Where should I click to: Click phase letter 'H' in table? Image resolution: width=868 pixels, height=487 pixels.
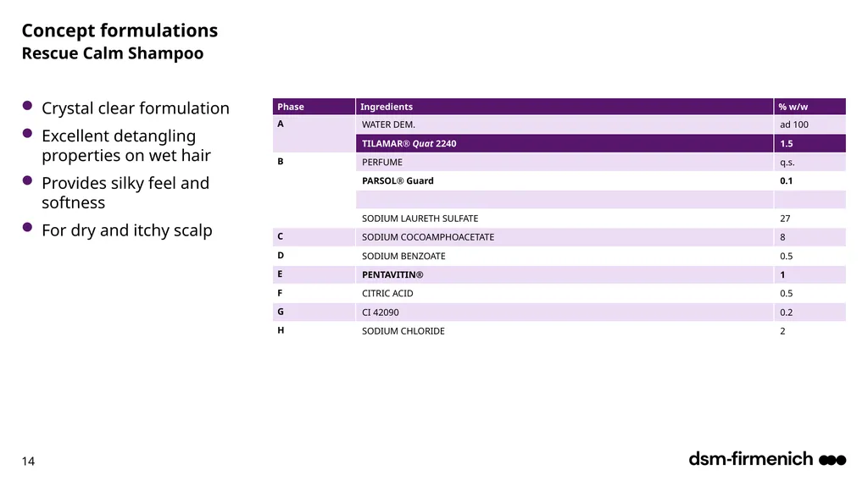(x=281, y=330)
